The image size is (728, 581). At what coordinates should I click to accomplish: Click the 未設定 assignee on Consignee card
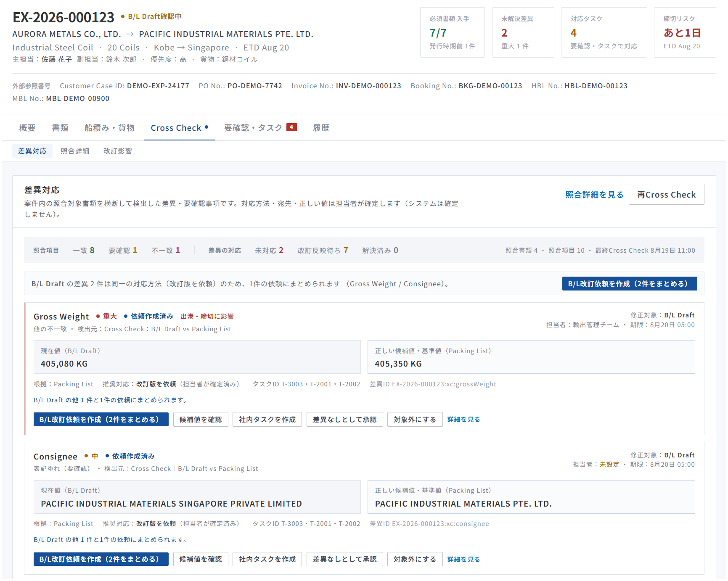point(609,465)
